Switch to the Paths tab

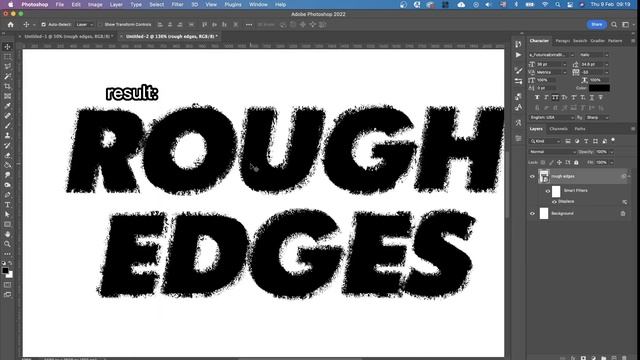click(x=580, y=129)
